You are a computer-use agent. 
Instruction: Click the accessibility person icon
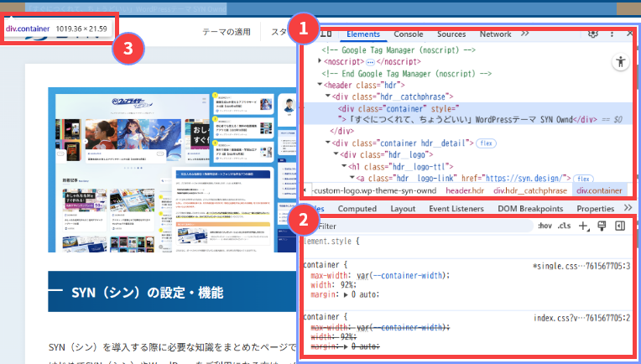click(x=620, y=61)
